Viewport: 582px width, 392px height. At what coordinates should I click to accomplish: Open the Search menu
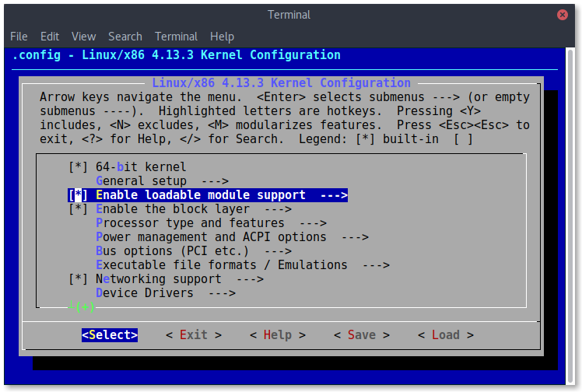(x=125, y=37)
